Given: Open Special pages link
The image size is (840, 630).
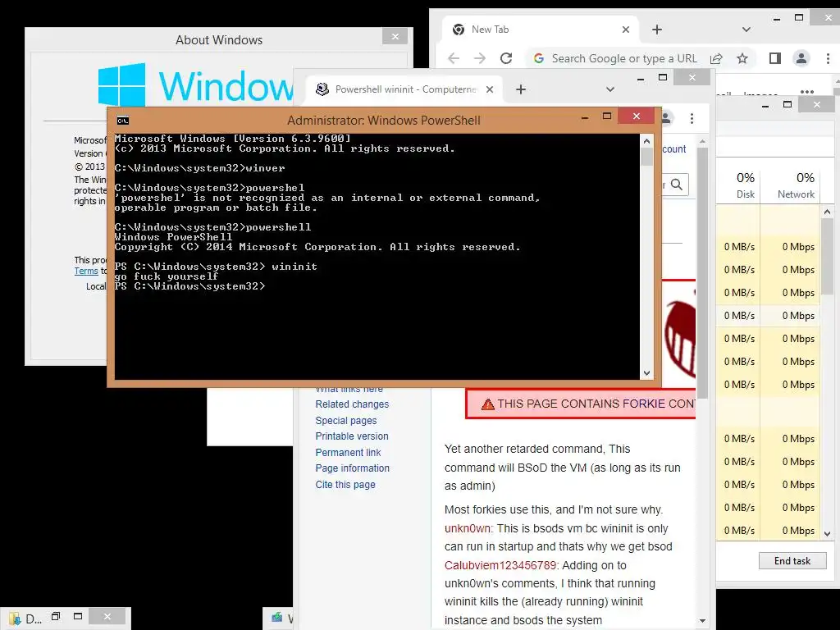Looking at the screenshot, I should click(x=345, y=421).
